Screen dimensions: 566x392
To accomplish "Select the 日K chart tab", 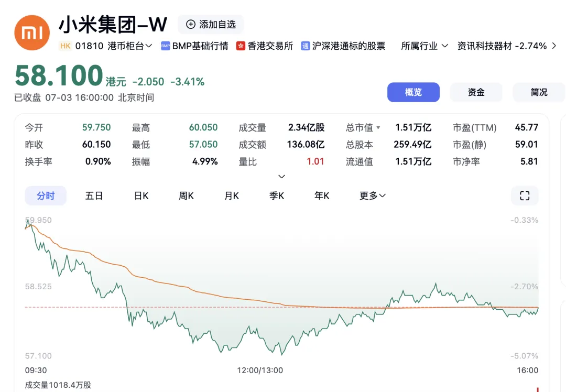I will pos(141,195).
